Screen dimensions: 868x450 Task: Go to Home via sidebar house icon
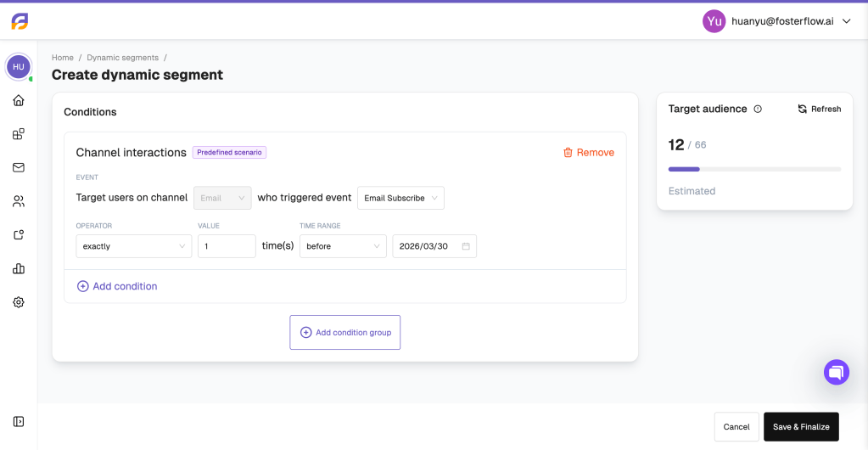[19, 100]
